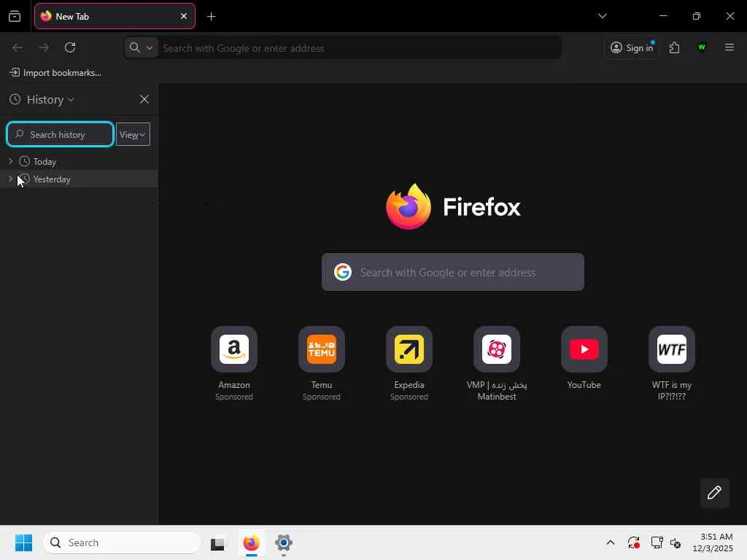The image size is (747, 560).
Task: Open the History sidebar switcher dropdown
Action: (50, 99)
